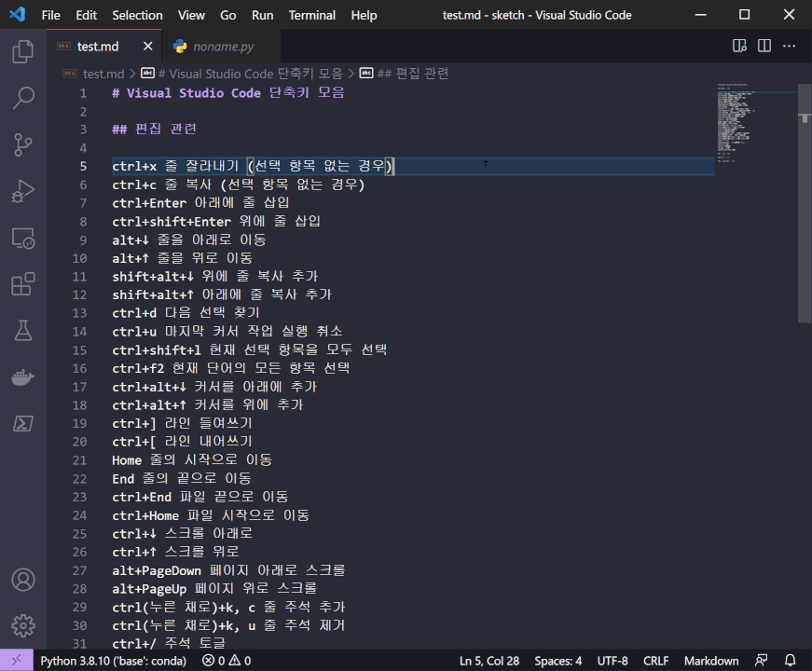This screenshot has width=812, height=671.
Task: Open More Actions ellipsis menu
Action: [x=789, y=46]
